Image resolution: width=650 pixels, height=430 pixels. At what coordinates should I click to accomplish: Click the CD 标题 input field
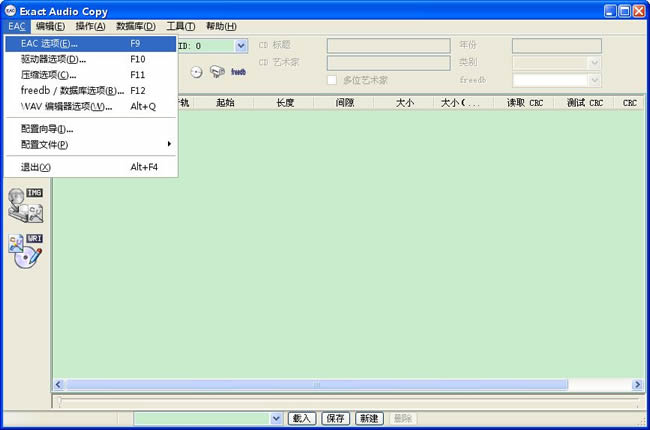(x=388, y=46)
